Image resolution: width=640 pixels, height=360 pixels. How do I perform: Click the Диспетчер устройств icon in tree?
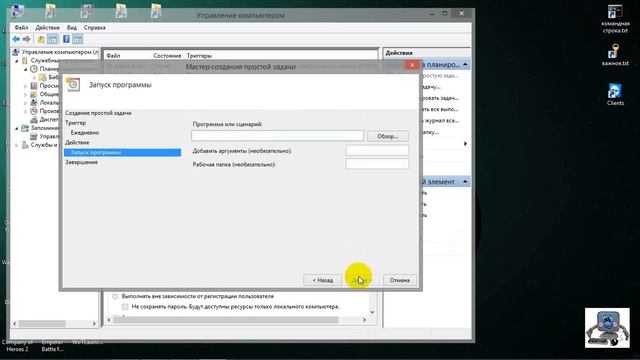coord(34,119)
